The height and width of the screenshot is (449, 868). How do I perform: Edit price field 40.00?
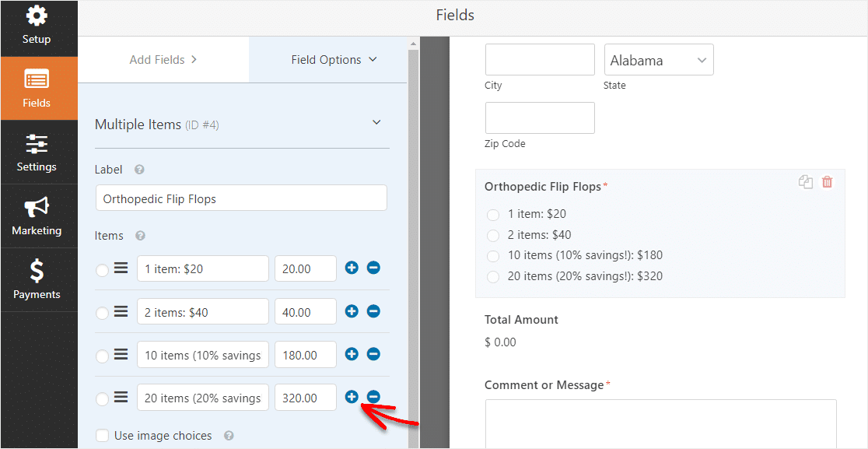[x=306, y=312]
